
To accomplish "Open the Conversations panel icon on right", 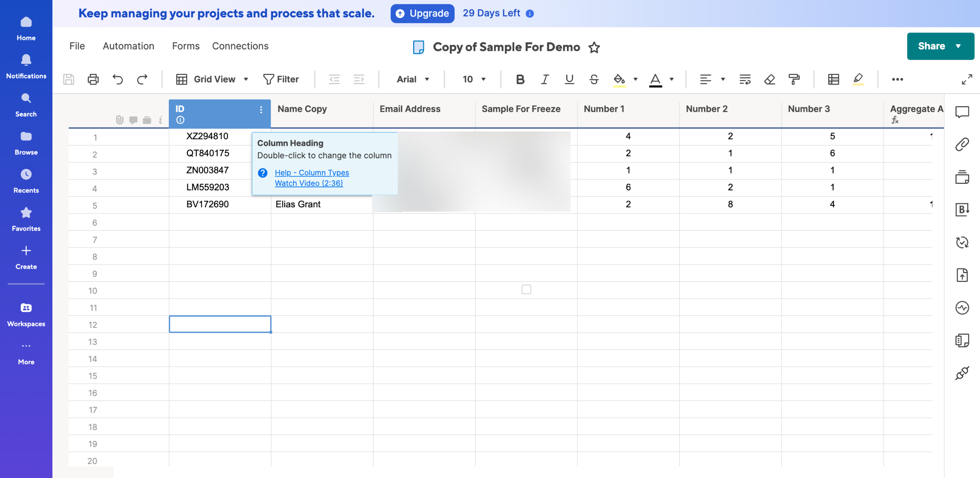I will (962, 112).
